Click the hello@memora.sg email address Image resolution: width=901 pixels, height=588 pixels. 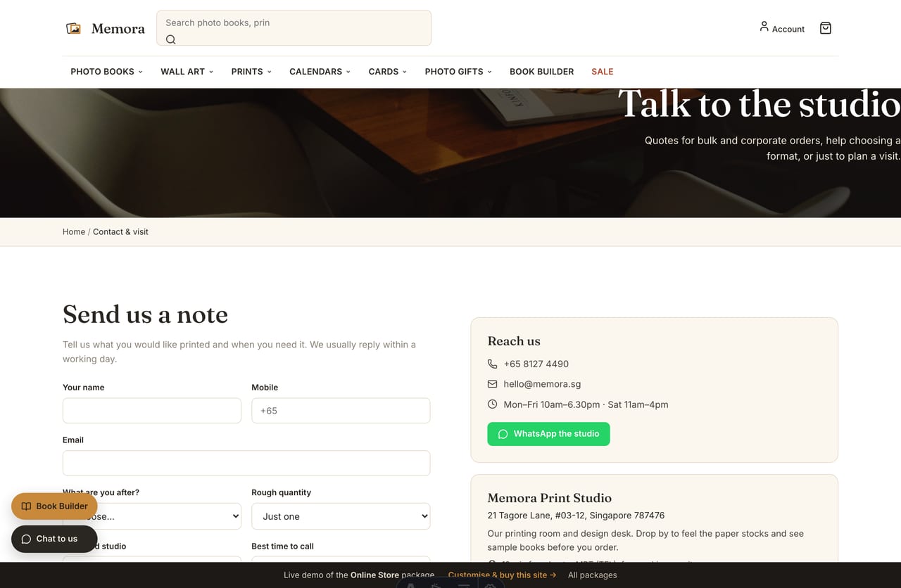pyautogui.click(x=542, y=384)
